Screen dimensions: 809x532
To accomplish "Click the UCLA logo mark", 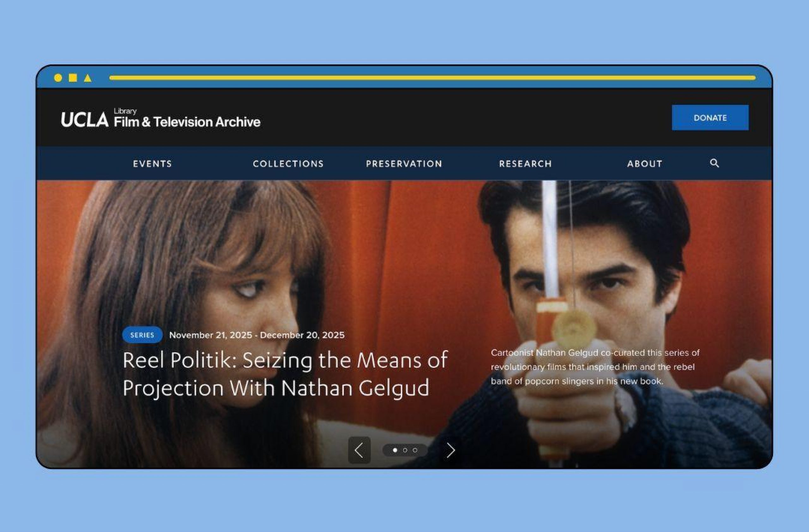I will point(85,120).
